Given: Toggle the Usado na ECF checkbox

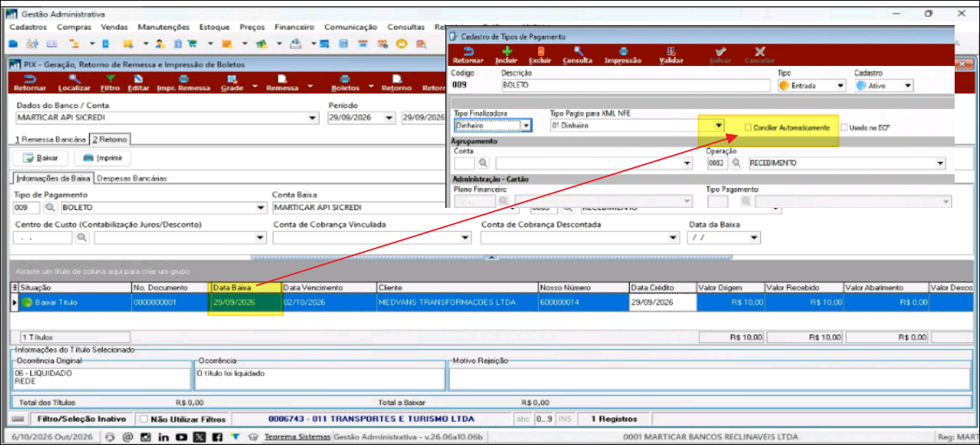Looking at the screenshot, I should pyautogui.click(x=845, y=127).
